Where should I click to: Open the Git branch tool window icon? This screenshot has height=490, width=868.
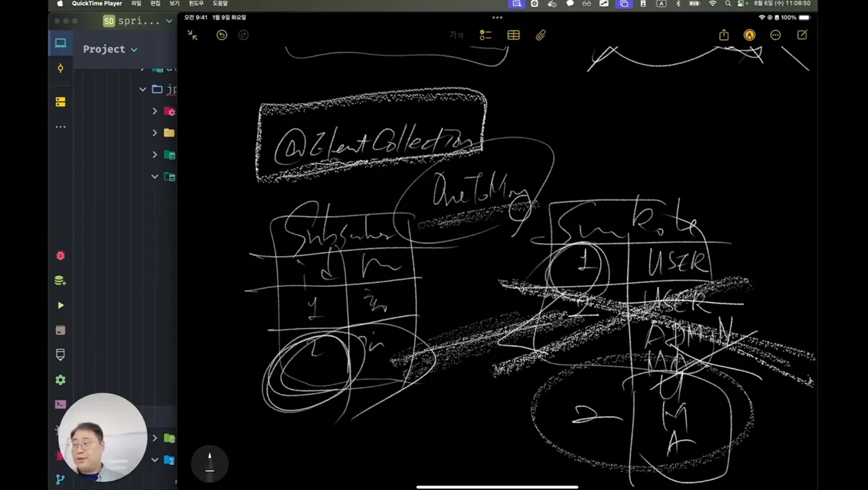click(61, 479)
